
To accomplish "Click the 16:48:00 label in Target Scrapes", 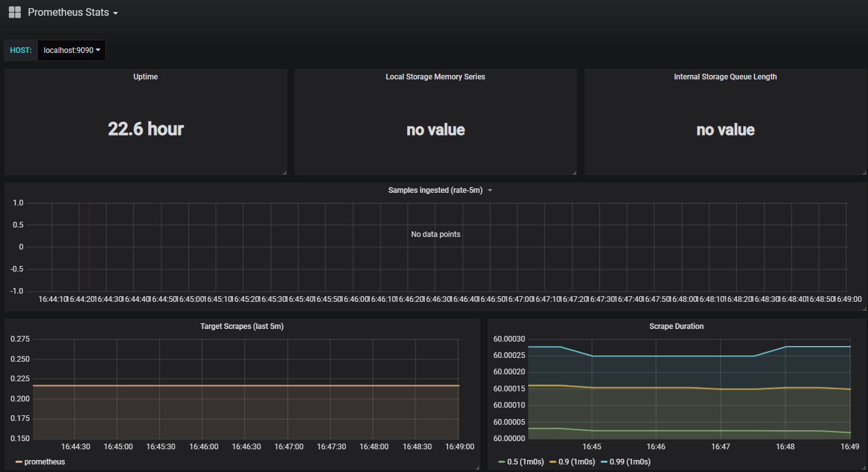I will coord(374,446).
